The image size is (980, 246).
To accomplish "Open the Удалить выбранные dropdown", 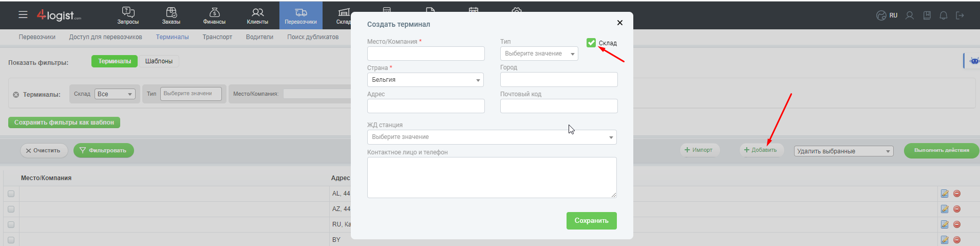I will coord(844,151).
